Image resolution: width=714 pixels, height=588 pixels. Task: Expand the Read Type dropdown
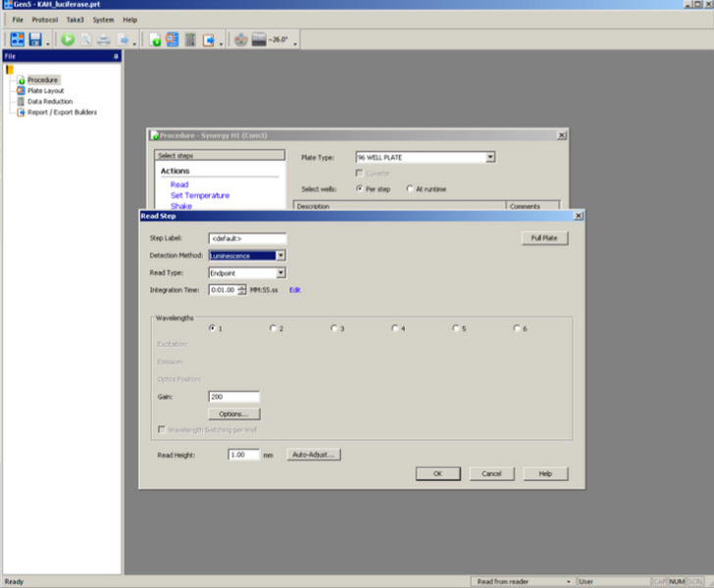(x=280, y=273)
